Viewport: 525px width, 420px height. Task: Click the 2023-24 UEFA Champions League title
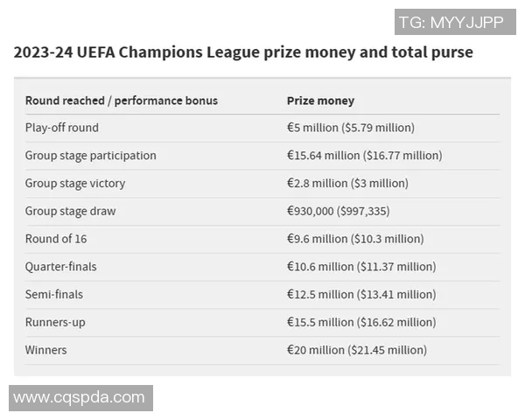243,52
